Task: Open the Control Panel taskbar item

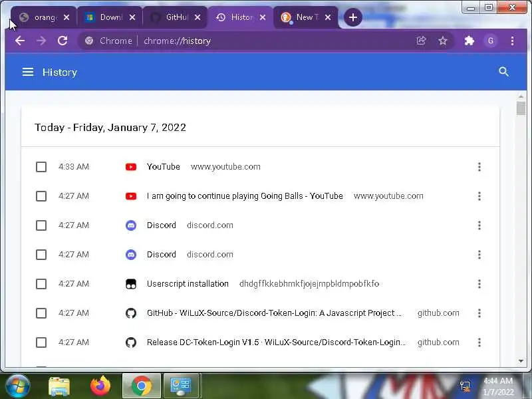Action: [182, 386]
